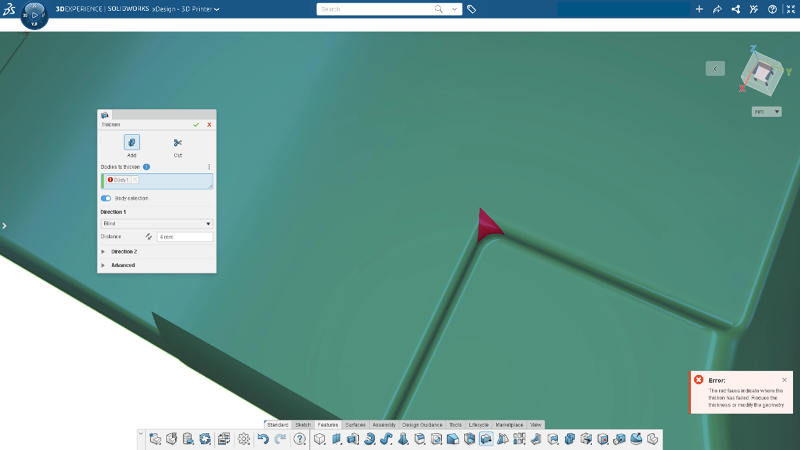
Task: Switch to the Surfaces tab
Action: tap(355, 424)
